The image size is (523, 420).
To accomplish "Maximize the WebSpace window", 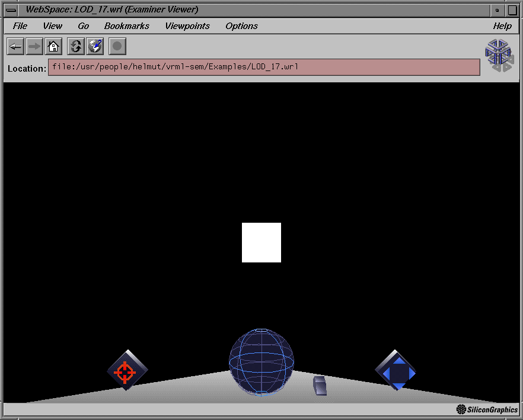I will click(x=513, y=10).
